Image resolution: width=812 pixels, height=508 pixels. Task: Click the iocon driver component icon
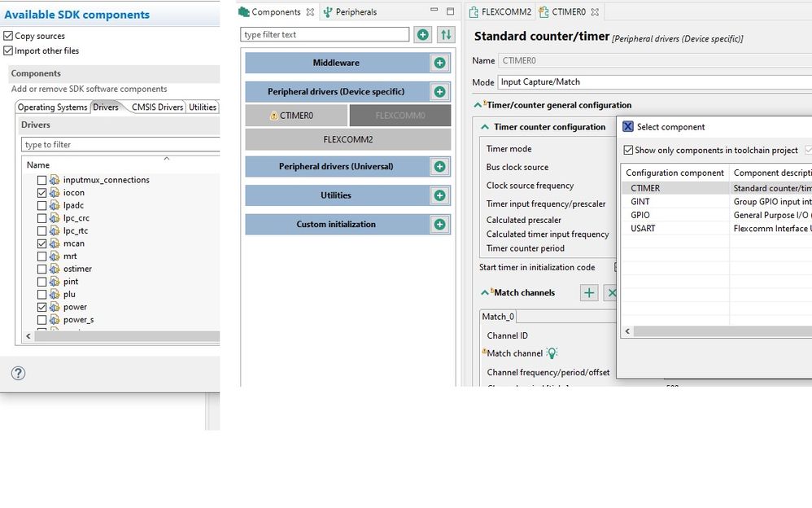point(55,193)
